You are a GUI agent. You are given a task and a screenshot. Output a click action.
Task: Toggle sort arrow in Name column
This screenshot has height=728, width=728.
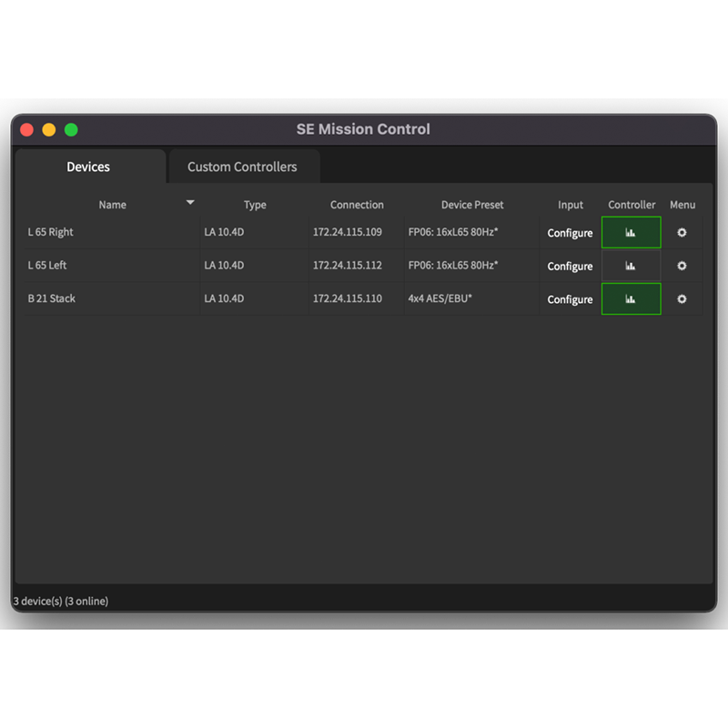190,203
